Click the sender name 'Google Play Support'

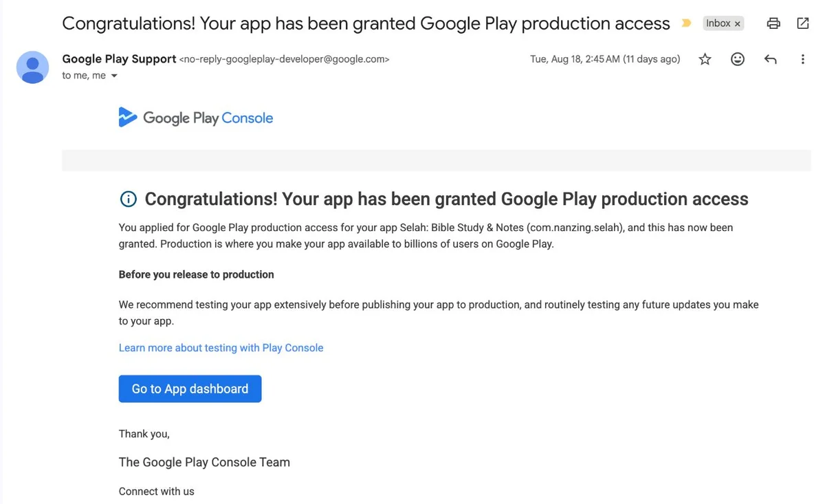point(119,59)
